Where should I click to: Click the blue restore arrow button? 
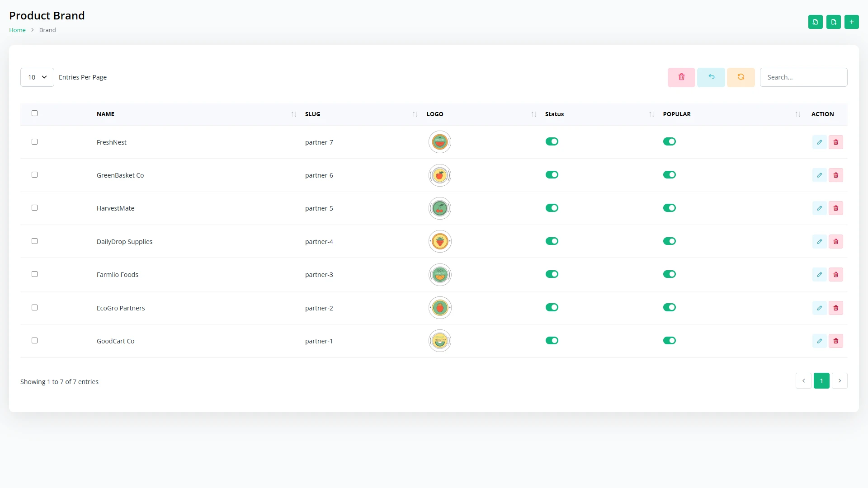711,77
